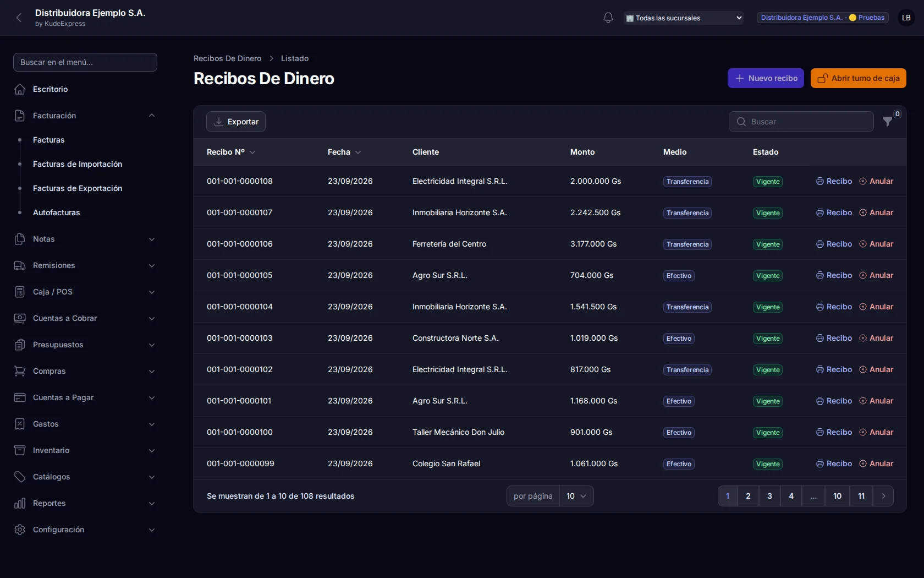Click the Recibos De Dinero breadcrumb

(227, 58)
